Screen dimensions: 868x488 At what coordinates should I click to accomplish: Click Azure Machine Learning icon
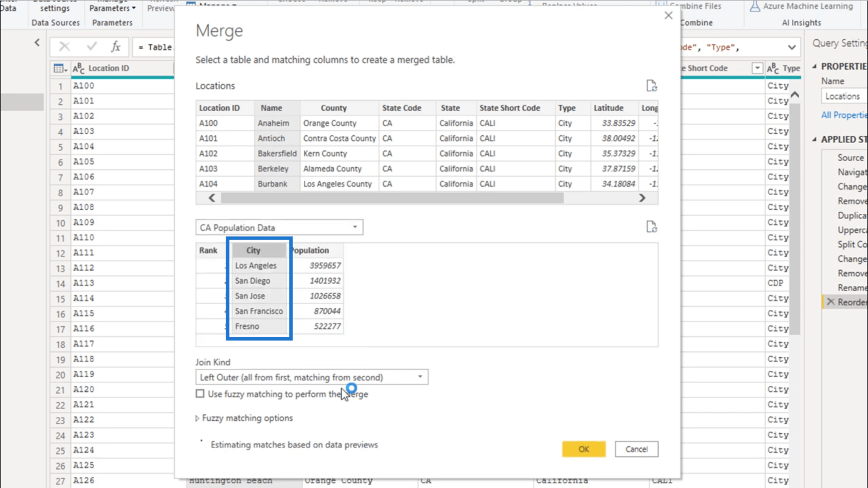tap(755, 6)
